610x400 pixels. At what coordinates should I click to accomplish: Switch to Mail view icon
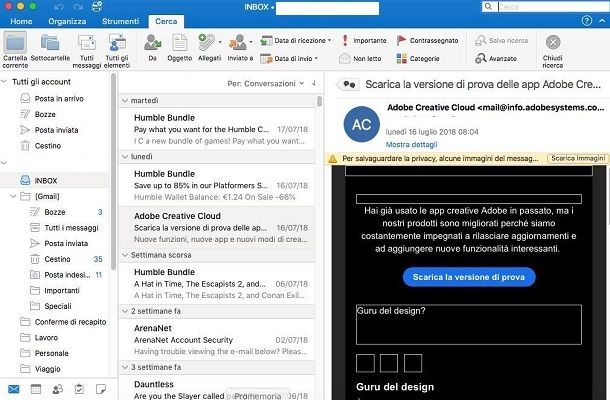[x=14, y=389]
